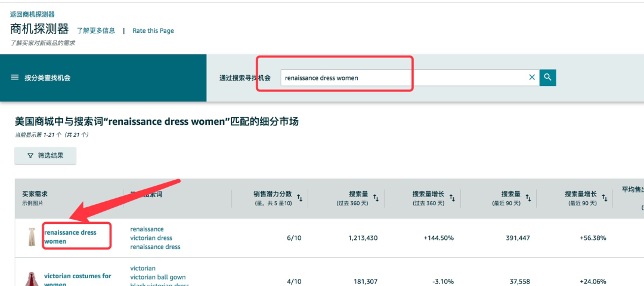
Task: Click the red victorian costume thumbnail
Action: [x=31, y=279]
